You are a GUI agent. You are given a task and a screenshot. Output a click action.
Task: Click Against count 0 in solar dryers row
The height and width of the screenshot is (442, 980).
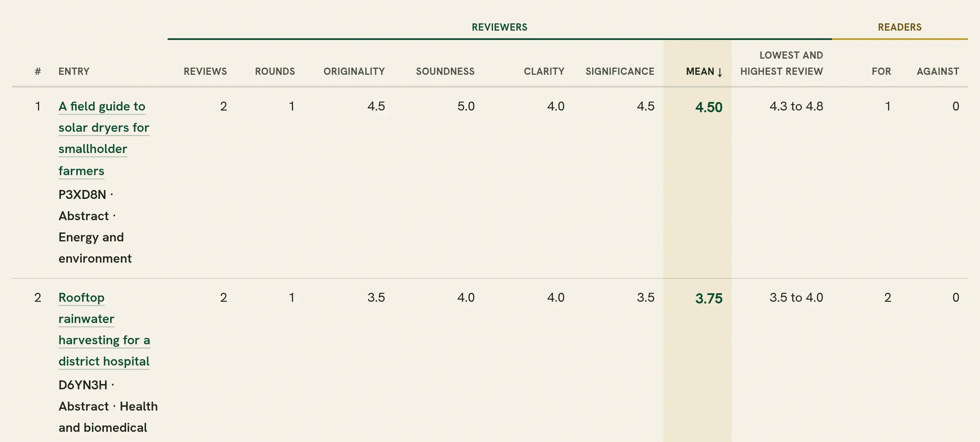pyautogui.click(x=955, y=106)
